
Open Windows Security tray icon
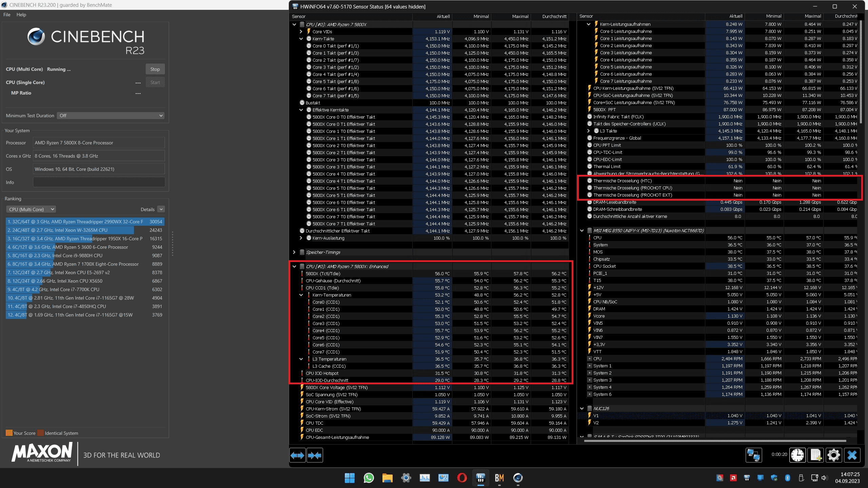click(x=774, y=478)
